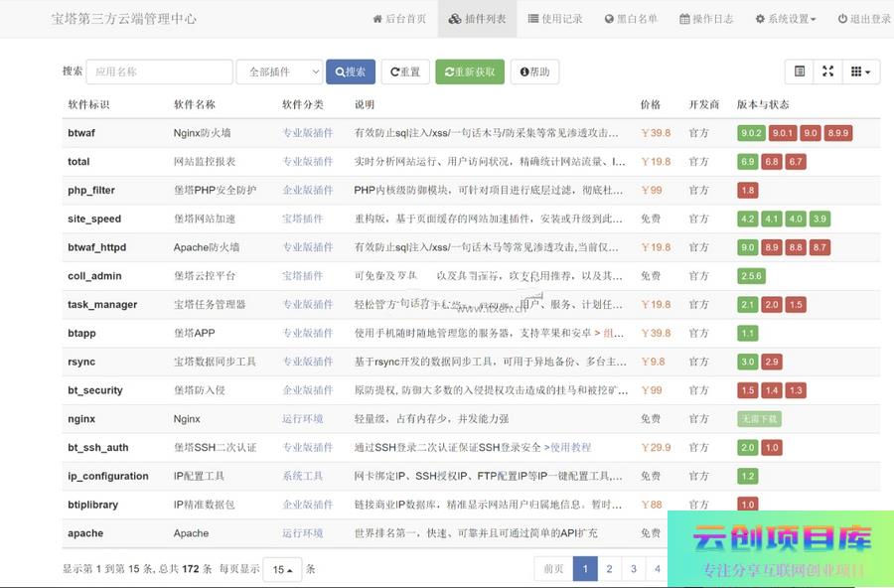Click the 重置 reset button
Image resolution: width=894 pixels, height=588 pixels.
click(x=405, y=72)
